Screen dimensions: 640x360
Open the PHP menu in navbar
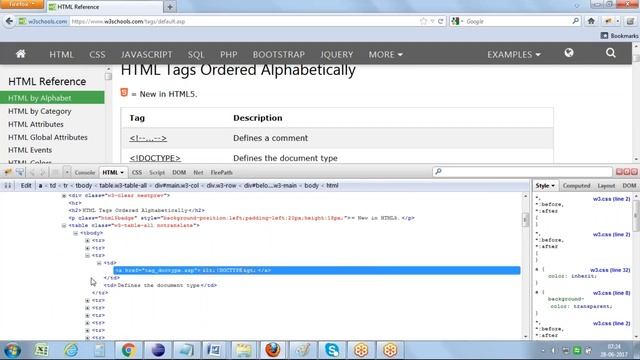229,54
